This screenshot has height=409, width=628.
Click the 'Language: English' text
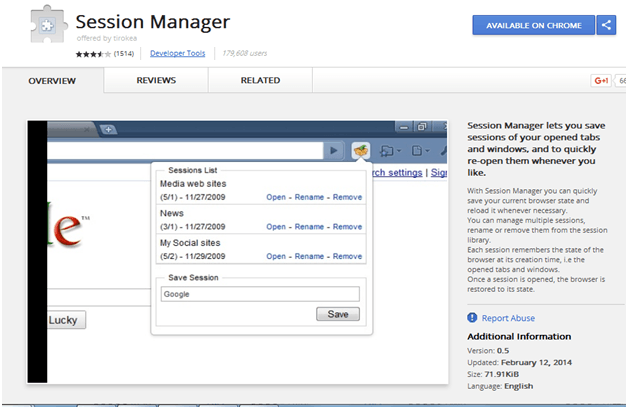[500, 386]
